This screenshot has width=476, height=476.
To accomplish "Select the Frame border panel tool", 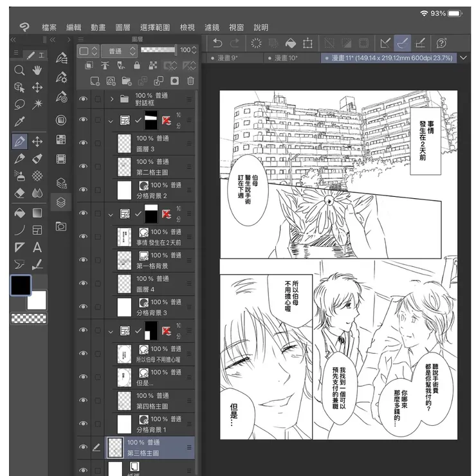I will point(37,230).
